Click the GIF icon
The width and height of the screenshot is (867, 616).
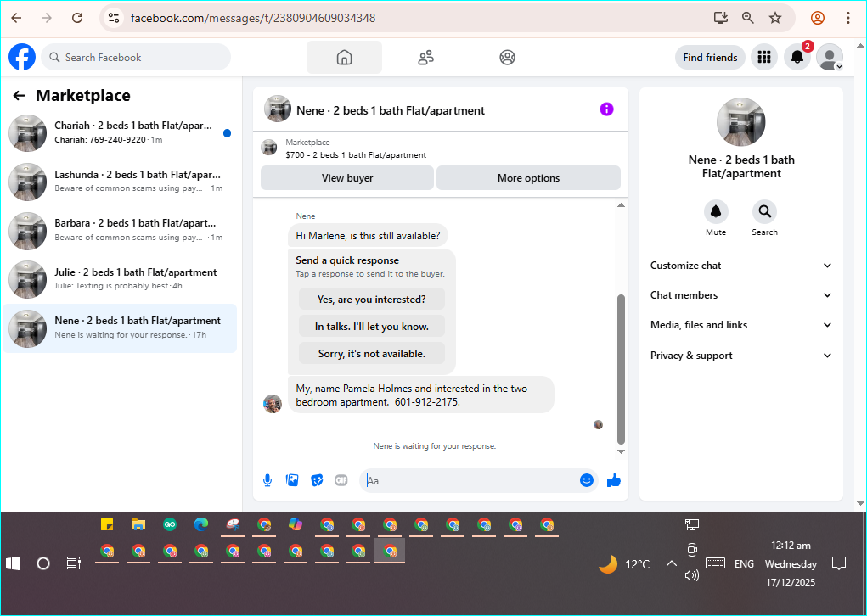341,480
